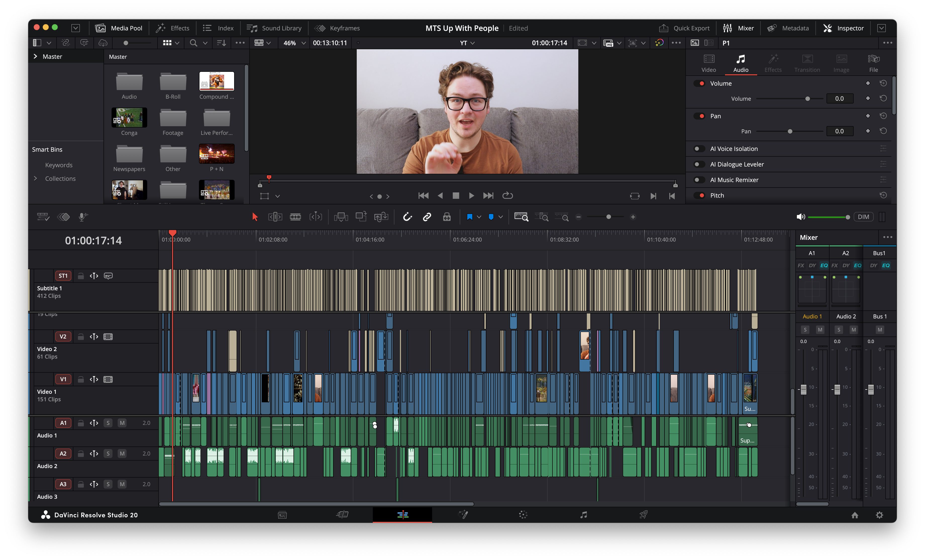Switch to the Video inspector tab

coord(708,64)
